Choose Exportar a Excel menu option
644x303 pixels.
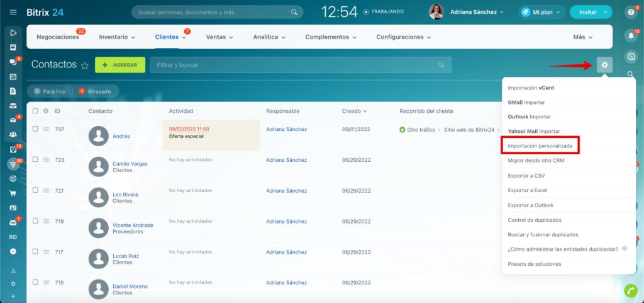point(527,190)
